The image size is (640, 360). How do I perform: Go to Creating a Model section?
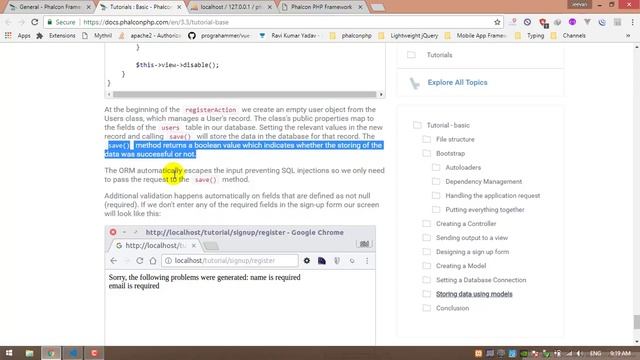[x=461, y=266]
